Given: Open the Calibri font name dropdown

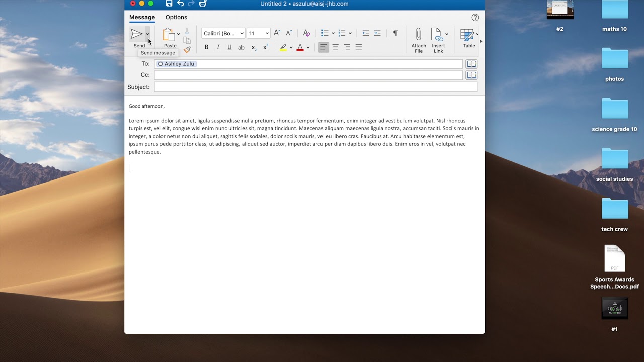Looking at the screenshot, I should pyautogui.click(x=223, y=33).
